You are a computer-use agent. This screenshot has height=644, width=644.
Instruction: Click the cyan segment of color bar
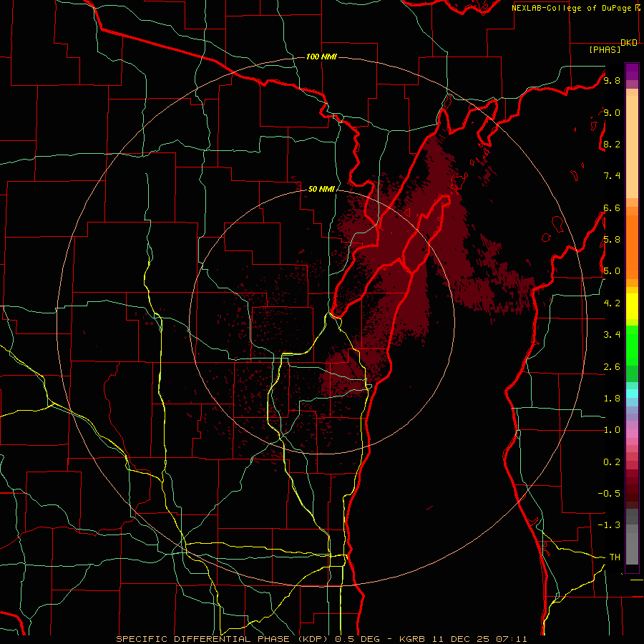[632, 394]
